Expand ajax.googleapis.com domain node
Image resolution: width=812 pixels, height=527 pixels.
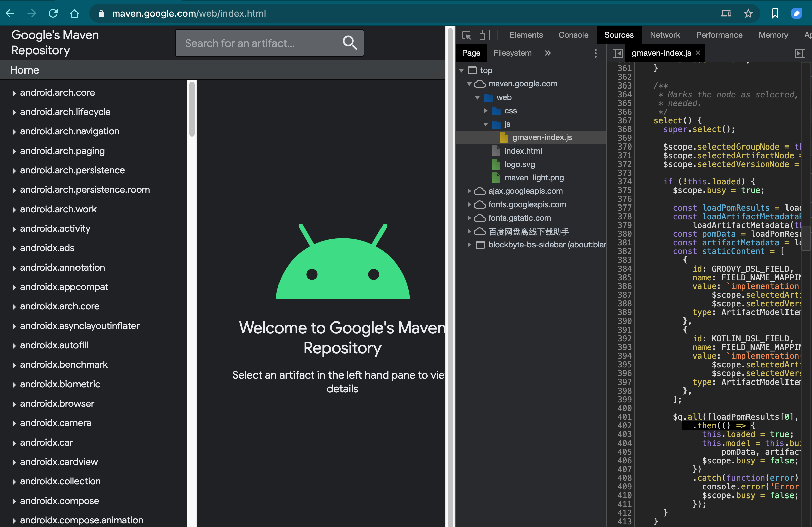tap(469, 191)
